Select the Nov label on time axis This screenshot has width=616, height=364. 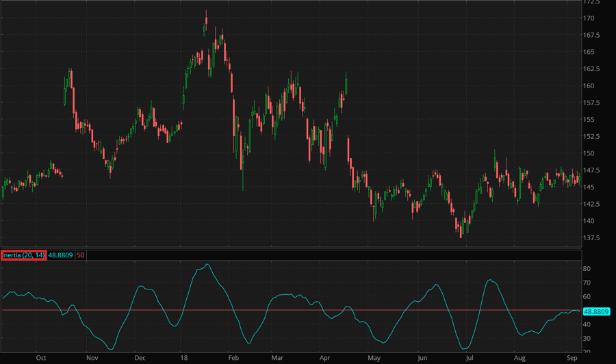pos(91,358)
